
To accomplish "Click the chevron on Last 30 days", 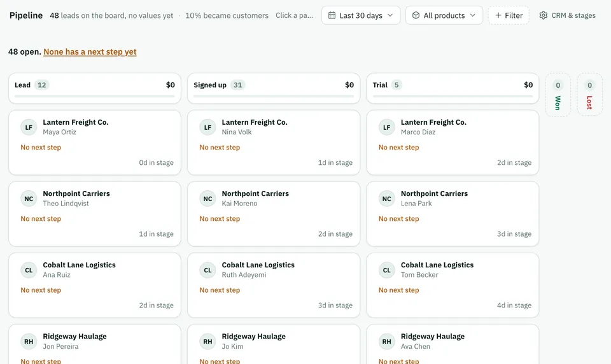I will [x=390, y=15].
